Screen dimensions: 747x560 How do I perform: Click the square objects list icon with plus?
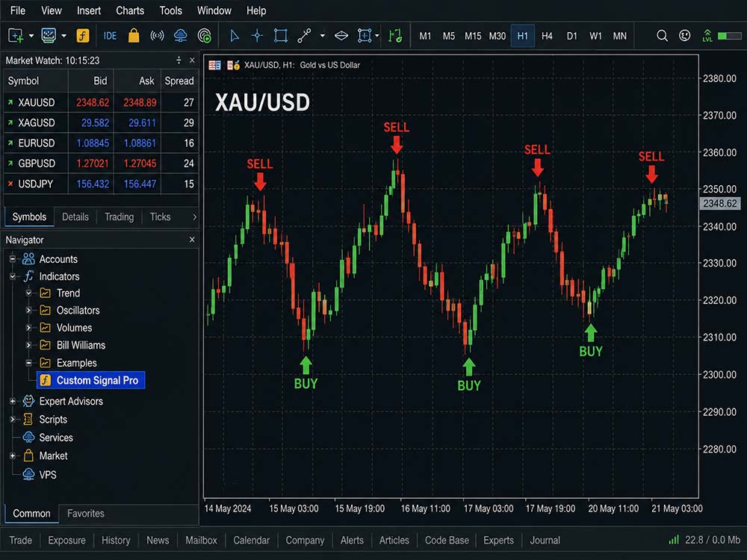(x=365, y=36)
